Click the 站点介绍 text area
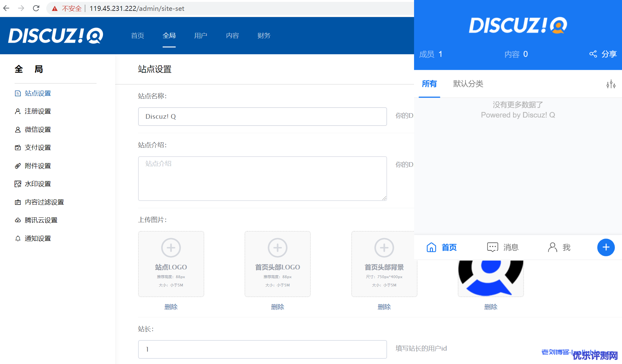622x364 pixels. [x=262, y=178]
